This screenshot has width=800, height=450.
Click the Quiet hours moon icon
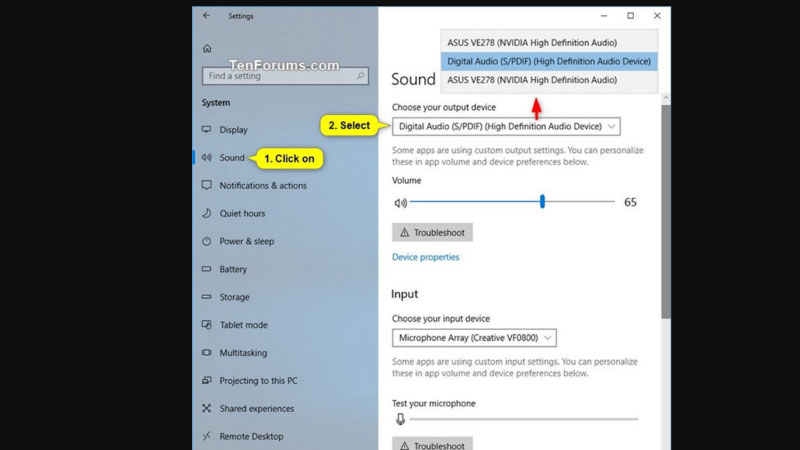[x=207, y=213]
